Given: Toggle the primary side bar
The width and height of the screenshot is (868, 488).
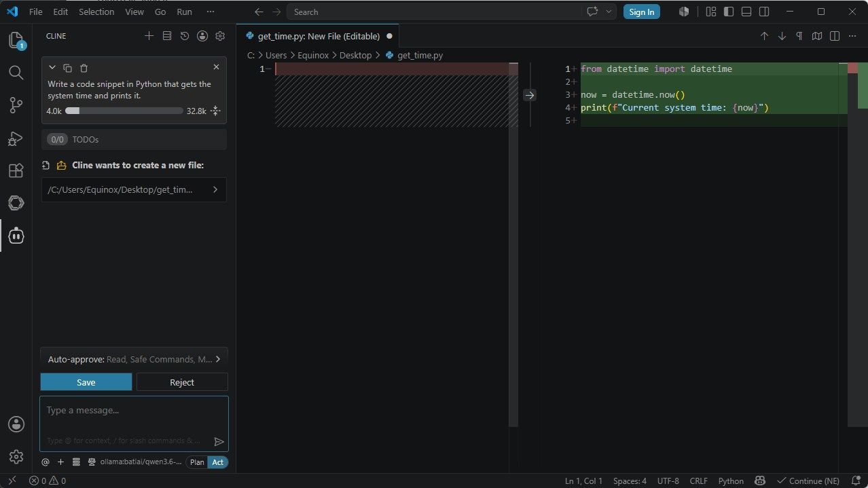Looking at the screenshot, I should 729,12.
